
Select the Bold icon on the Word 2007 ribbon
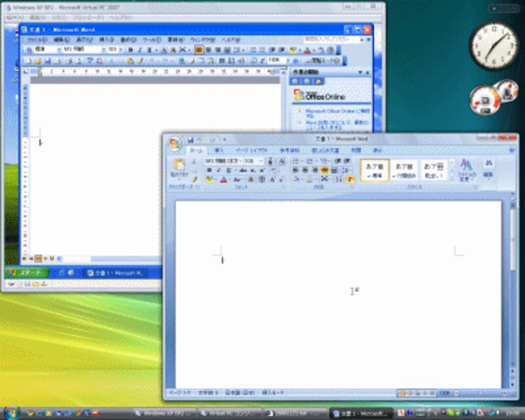[210, 170]
